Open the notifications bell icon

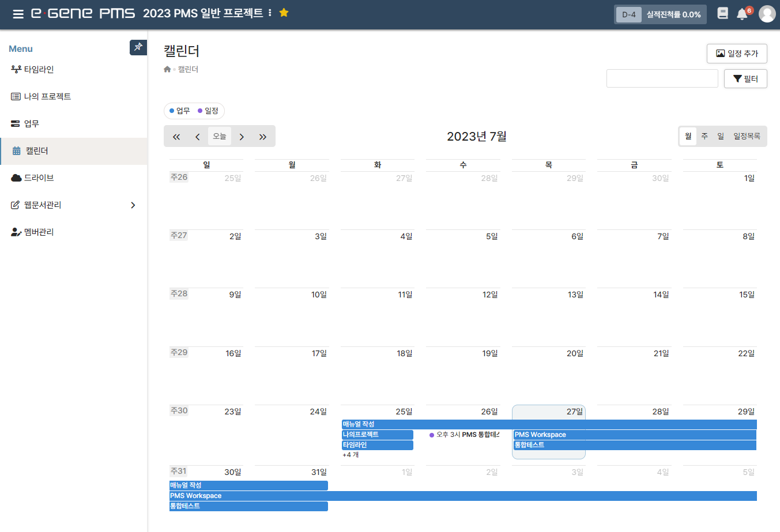[742, 14]
